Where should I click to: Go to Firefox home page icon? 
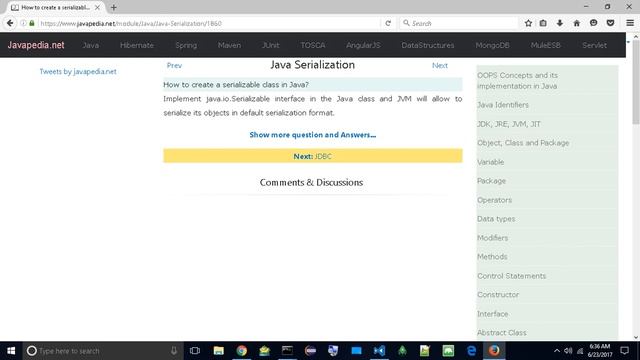(576, 23)
